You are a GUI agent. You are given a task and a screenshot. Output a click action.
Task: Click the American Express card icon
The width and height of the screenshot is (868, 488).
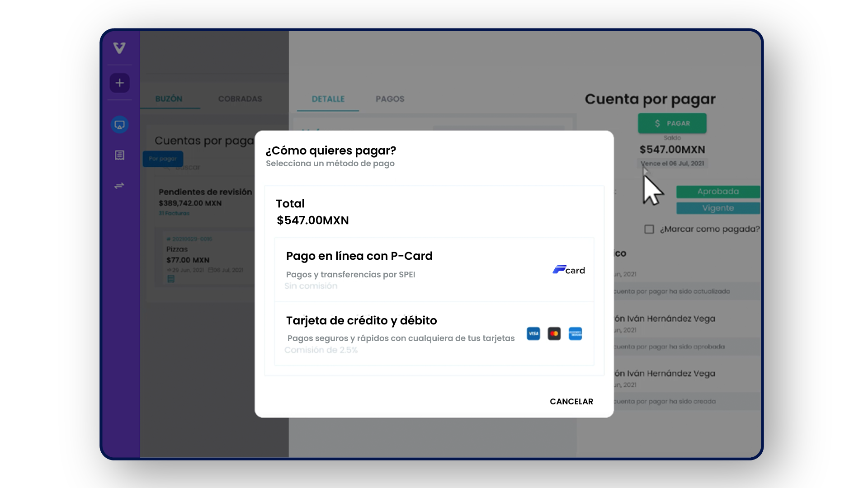575,333
